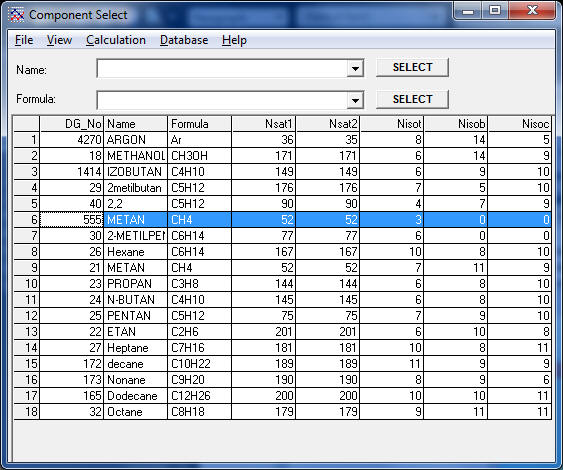Select row 18 header for Octane
563x470 pixels.
click(x=26, y=411)
